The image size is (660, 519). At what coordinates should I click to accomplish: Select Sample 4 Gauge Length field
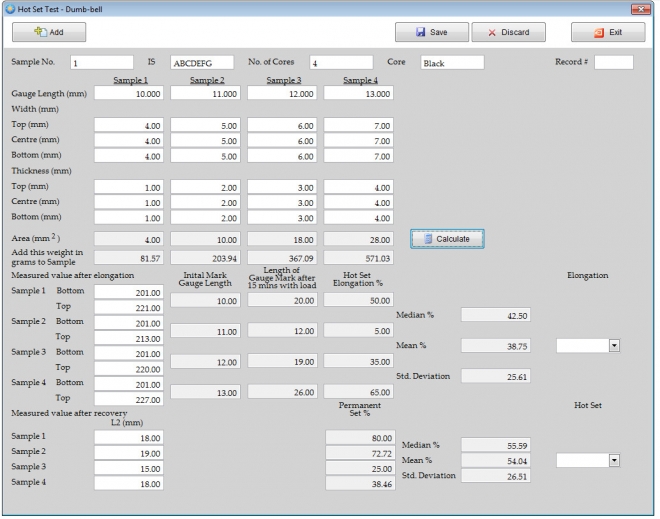point(358,93)
